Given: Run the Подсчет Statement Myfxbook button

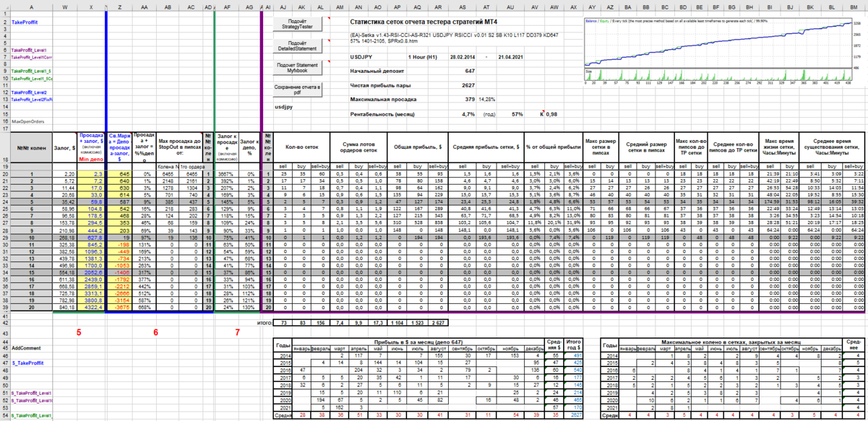Looking at the screenshot, I should pos(298,67).
